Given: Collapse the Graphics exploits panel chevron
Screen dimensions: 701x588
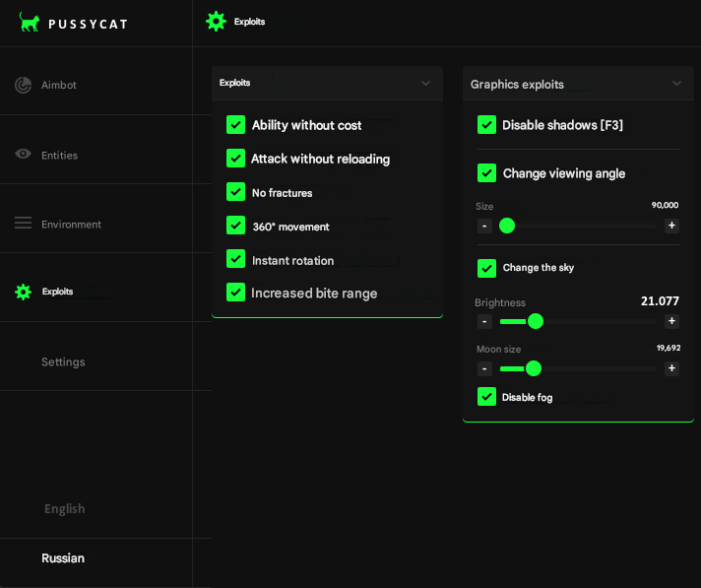Looking at the screenshot, I should (676, 83).
